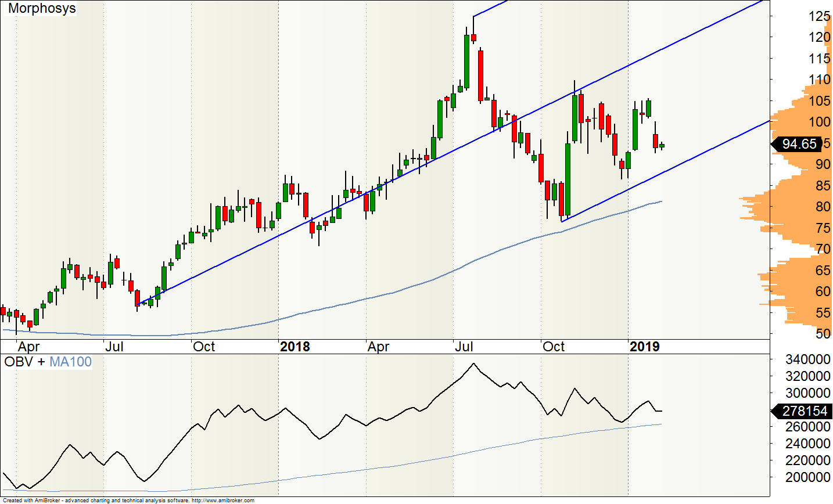Click the 105 price axis label

(819, 101)
